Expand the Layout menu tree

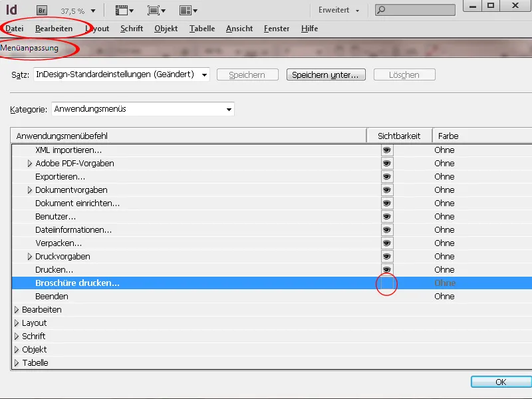pos(16,323)
